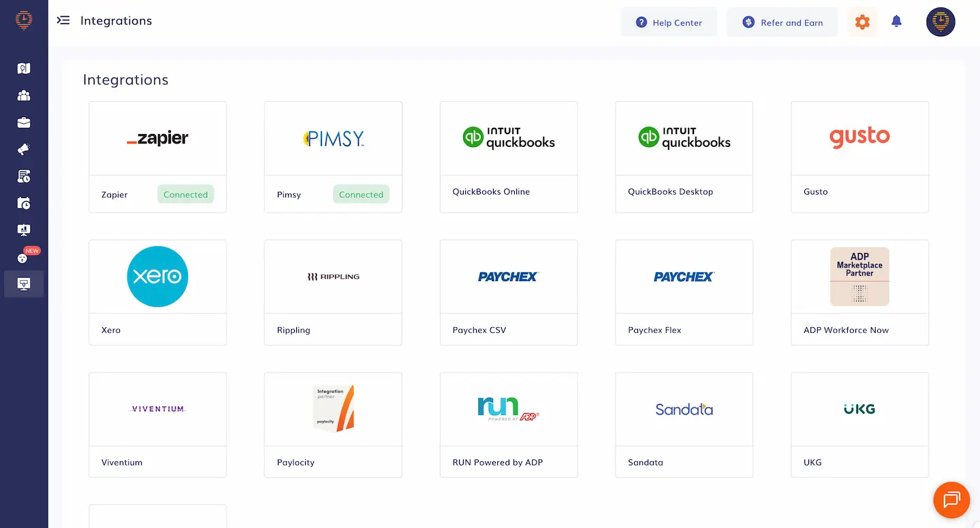Click the QuickBooks Desktop logo
The image size is (980, 528).
[x=684, y=137]
